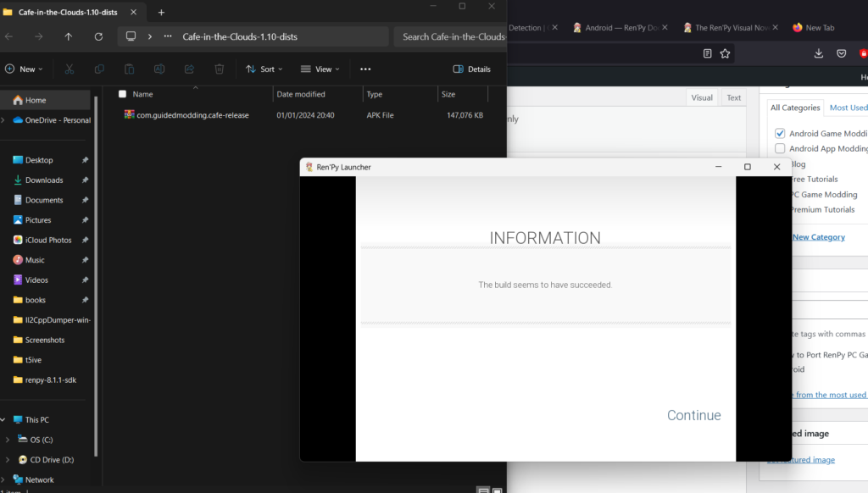Switch to Android — Ren'Py browser tab
868x493 pixels.
(620, 28)
